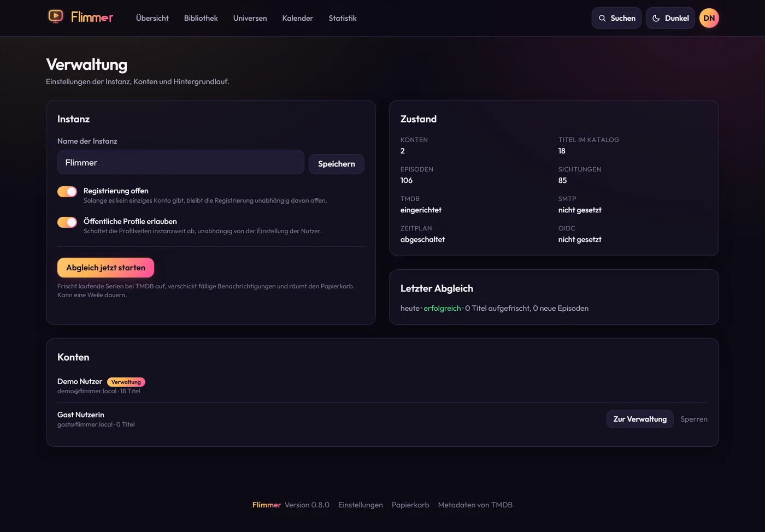
Task: Open the Papierkorb footer link
Action: 410,505
